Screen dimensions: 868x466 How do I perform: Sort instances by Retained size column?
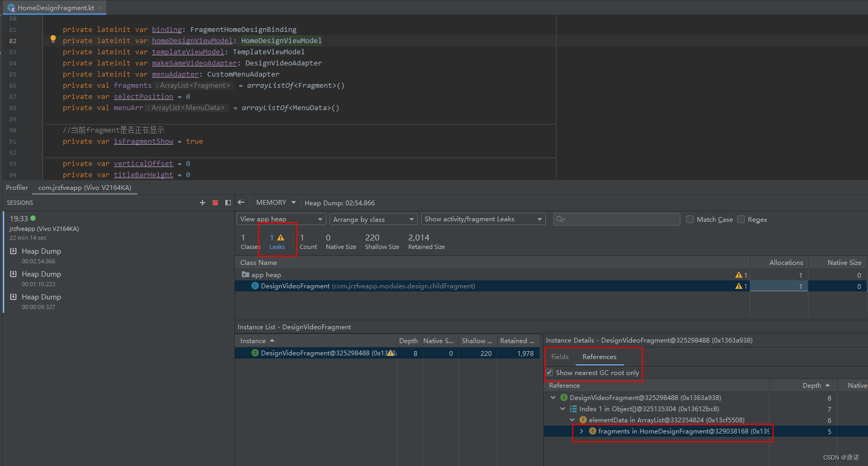(x=517, y=340)
